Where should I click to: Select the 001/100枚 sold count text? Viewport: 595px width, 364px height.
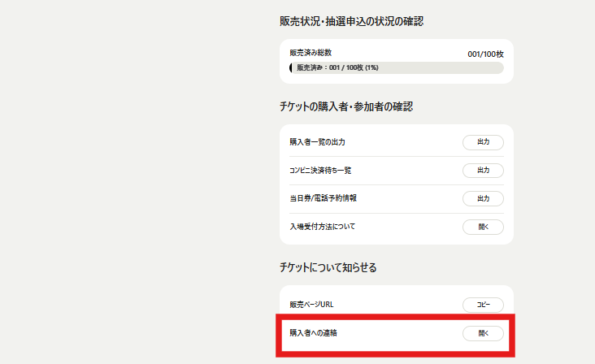coord(486,54)
